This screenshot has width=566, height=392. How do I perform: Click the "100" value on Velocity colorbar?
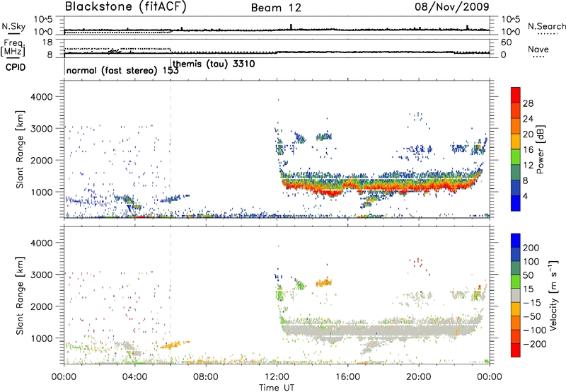coord(531,261)
